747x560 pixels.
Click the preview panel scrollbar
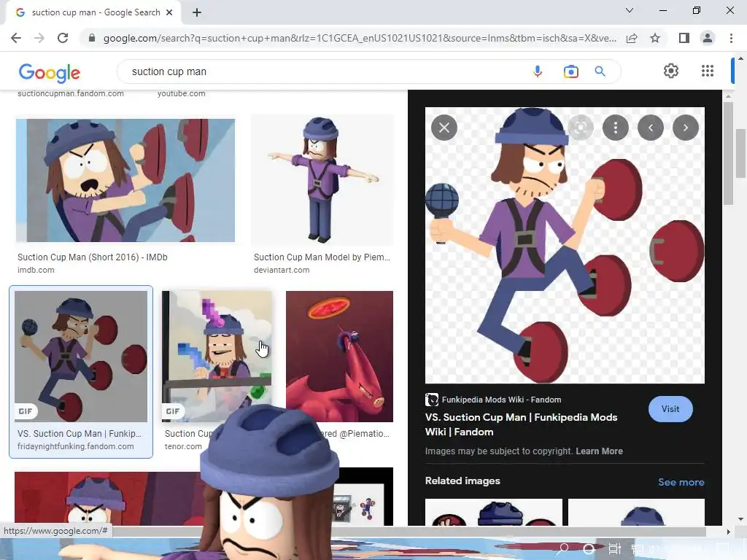pyautogui.click(x=728, y=152)
